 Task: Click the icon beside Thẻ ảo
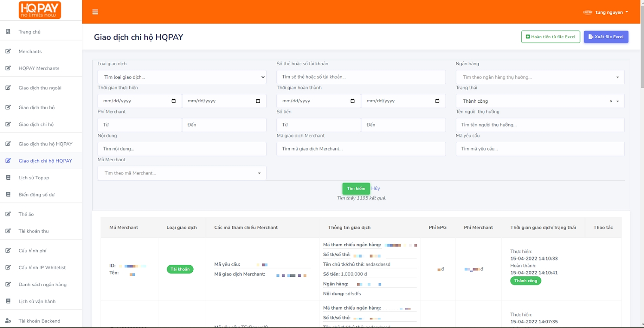tap(8, 214)
